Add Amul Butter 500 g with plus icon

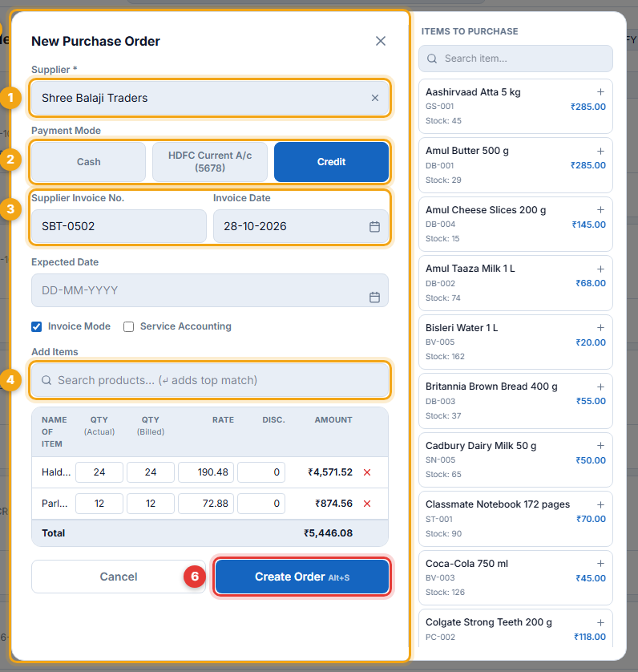point(600,152)
